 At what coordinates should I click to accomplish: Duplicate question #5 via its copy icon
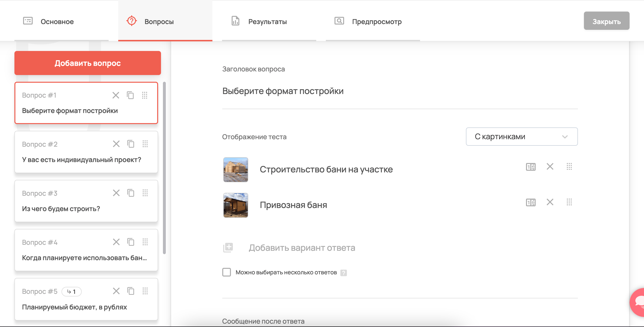[130, 291]
